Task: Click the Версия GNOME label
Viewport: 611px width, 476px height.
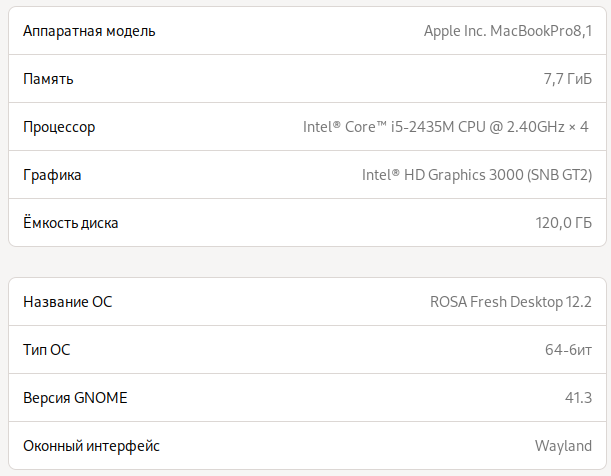Action: (75, 398)
